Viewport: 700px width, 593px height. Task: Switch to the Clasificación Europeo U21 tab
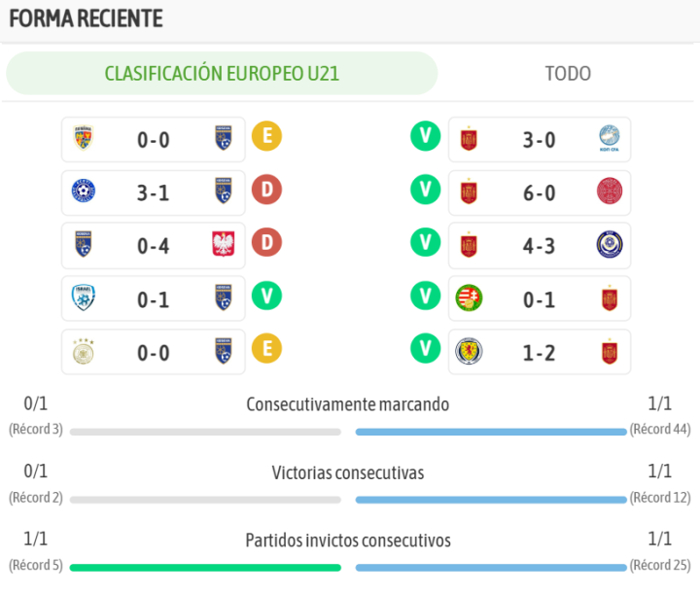click(222, 73)
